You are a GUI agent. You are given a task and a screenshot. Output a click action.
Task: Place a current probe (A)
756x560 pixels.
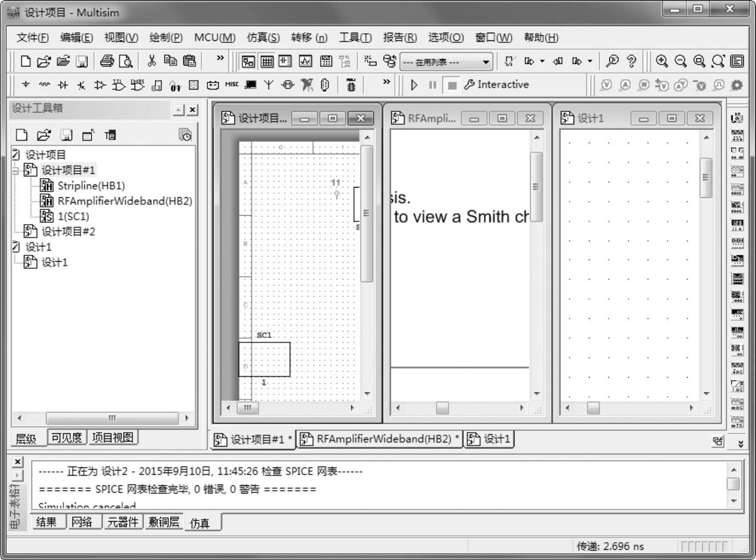click(625, 85)
